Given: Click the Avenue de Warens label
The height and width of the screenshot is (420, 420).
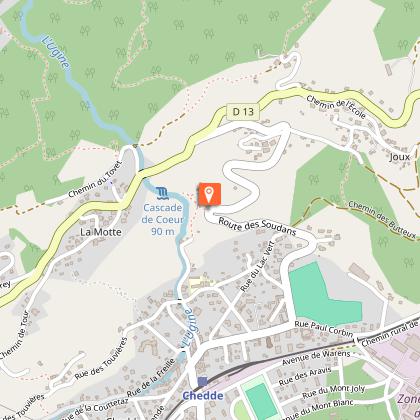Looking at the screenshot, I should [x=316, y=358].
